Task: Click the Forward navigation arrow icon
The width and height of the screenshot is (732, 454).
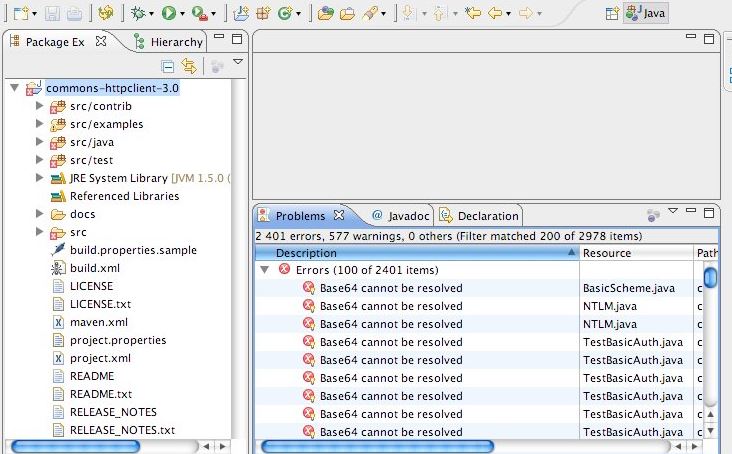Action: click(x=526, y=13)
